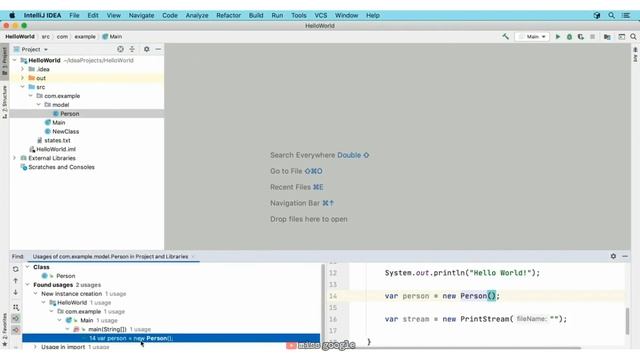The height and width of the screenshot is (360, 640).
Task: Click Search Everywhere magnifier in toolbar
Action: coord(633,37)
